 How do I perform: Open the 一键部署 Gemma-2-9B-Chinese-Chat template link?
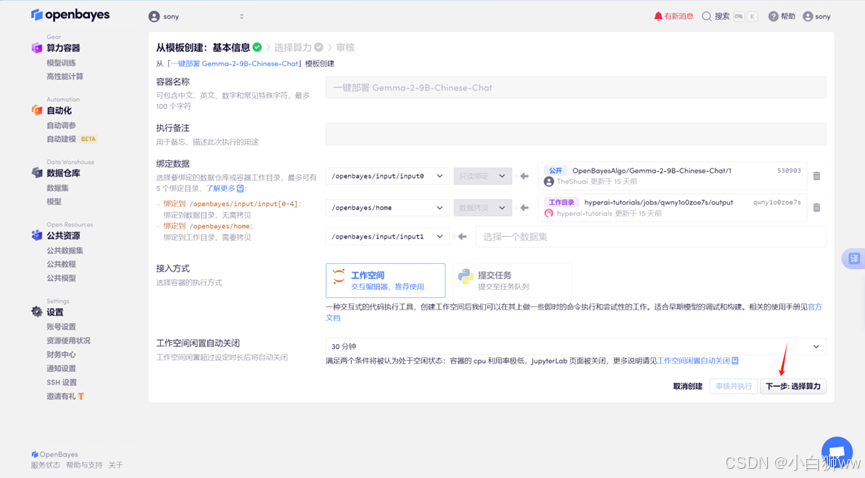point(234,63)
